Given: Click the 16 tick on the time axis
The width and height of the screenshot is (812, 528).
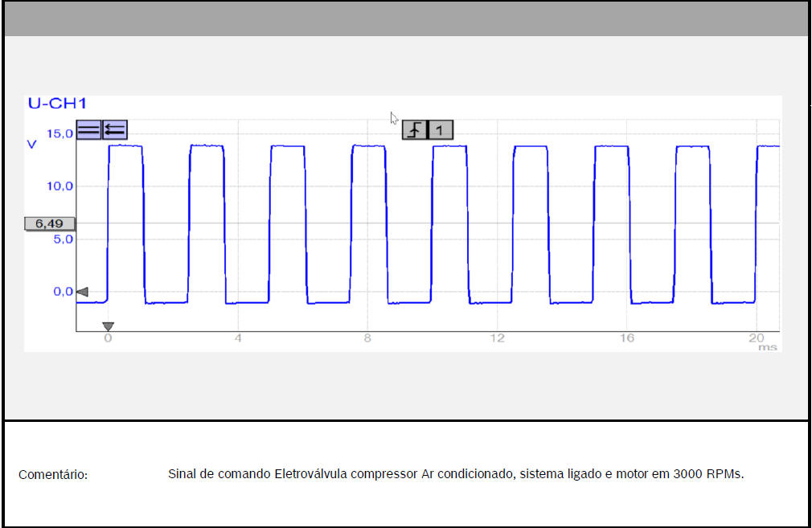Looking at the screenshot, I should coord(626,338).
